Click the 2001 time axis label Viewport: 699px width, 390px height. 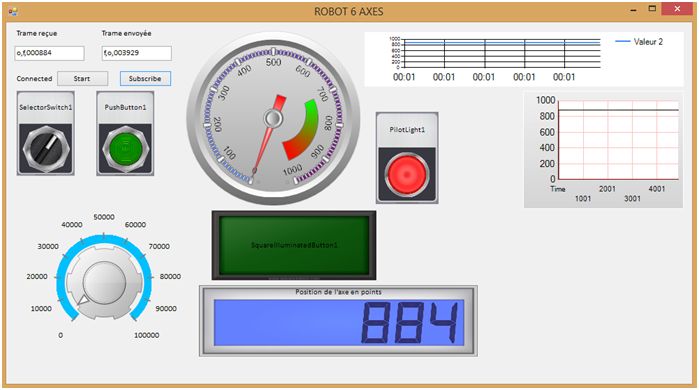pyautogui.click(x=607, y=189)
